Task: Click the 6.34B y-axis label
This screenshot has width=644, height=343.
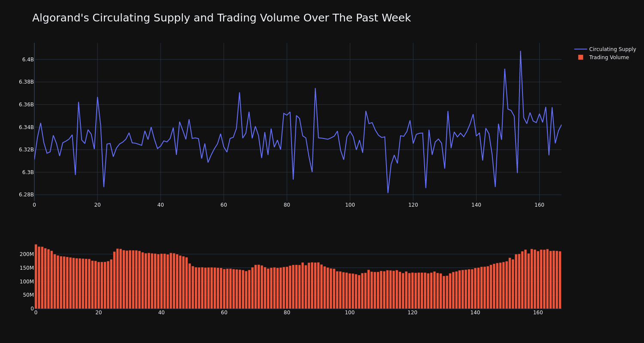Action: click(x=26, y=127)
